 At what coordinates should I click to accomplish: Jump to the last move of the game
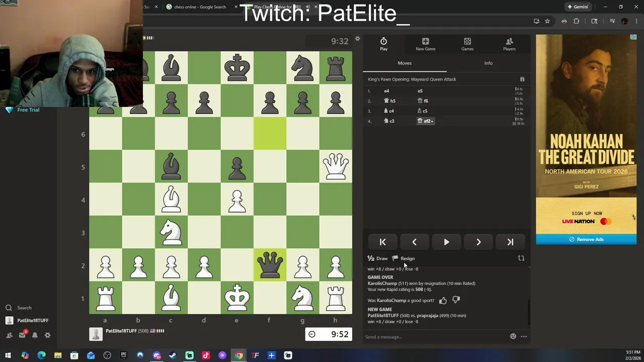coord(510,242)
